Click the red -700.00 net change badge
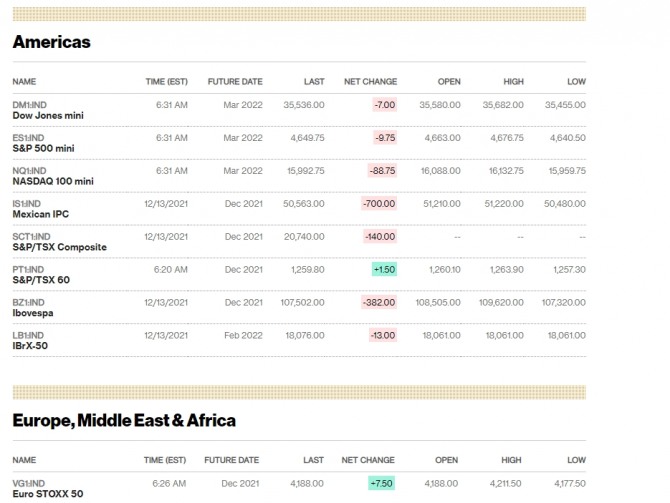 coord(378,203)
